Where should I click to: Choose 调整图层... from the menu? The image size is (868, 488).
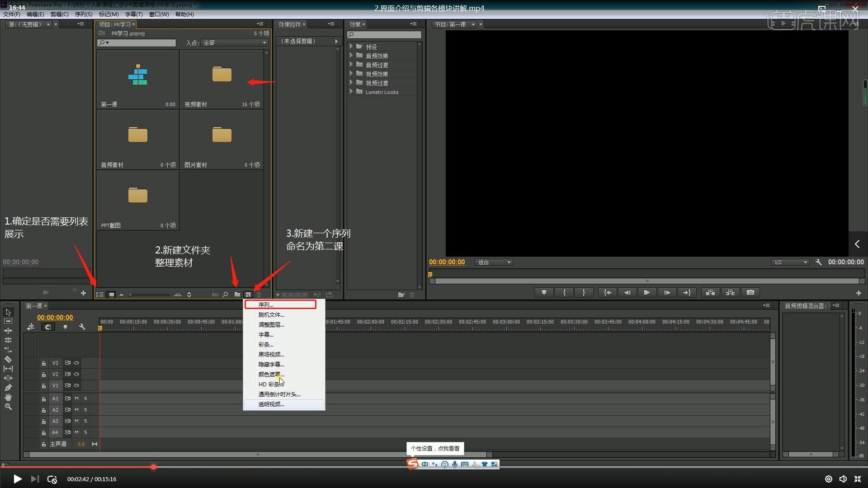click(284, 325)
